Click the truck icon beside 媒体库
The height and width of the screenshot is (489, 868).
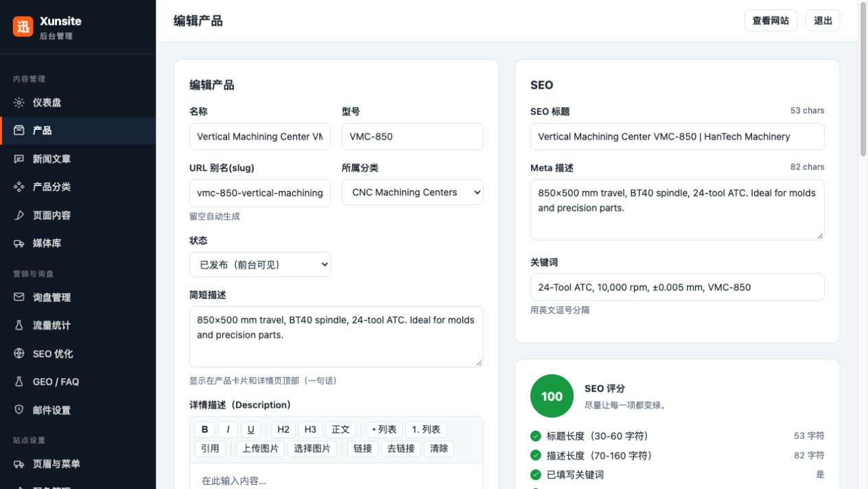19,243
